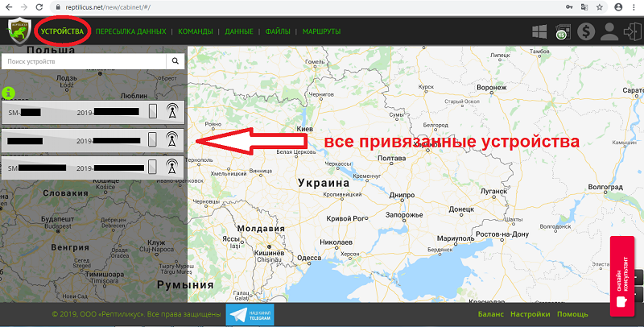
Task: Open Chrome three-dot menu
Action: (634, 7)
